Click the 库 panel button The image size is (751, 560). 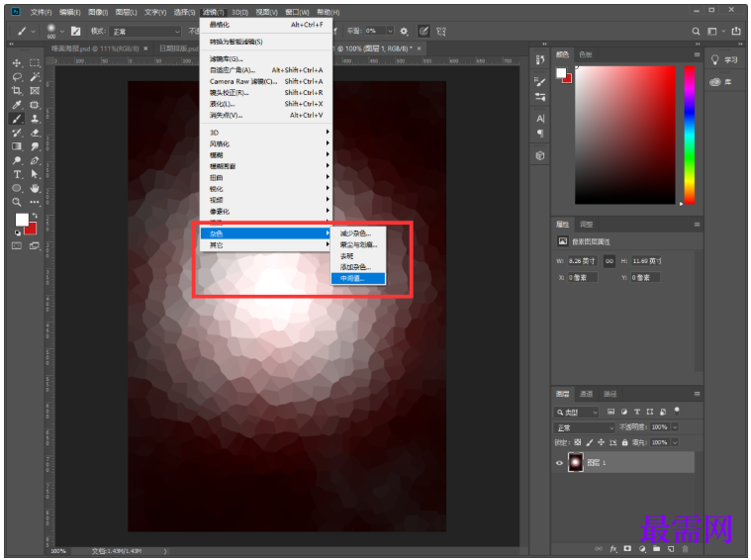click(x=724, y=82)
